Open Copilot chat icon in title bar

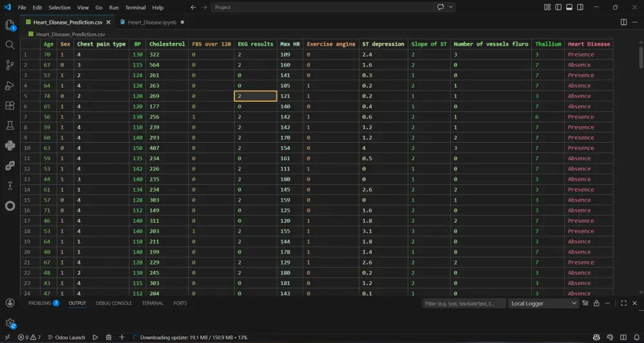[x=440, y=7]
